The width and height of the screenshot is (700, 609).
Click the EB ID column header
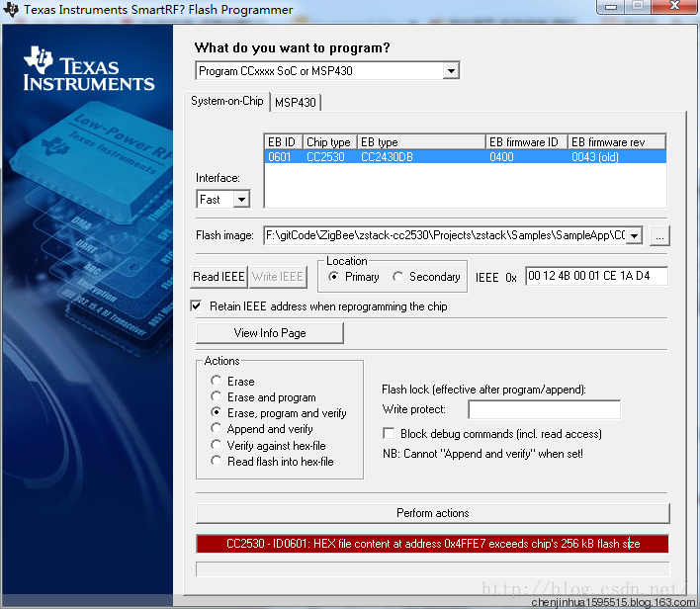click(x=284, y=142)
